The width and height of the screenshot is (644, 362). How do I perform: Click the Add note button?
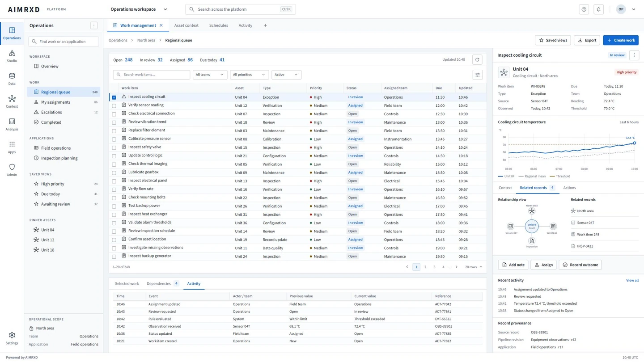pyautogui.click(x=513, y=265)
